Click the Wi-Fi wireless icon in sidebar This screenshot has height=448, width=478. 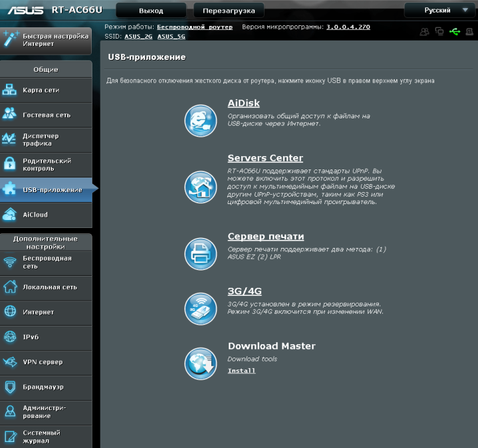[10, 262]
